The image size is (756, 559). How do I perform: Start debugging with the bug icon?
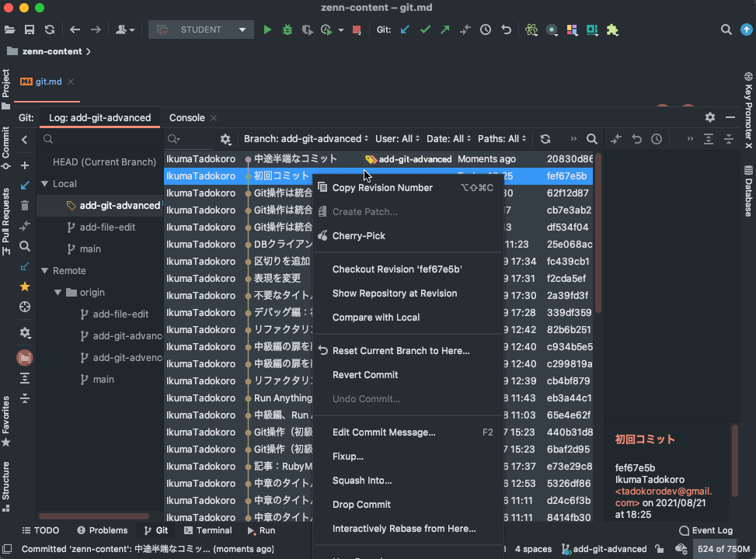pos(287,29)
